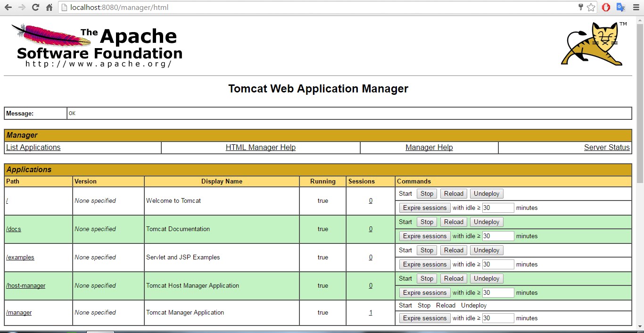Go to Server Status page

606,148
